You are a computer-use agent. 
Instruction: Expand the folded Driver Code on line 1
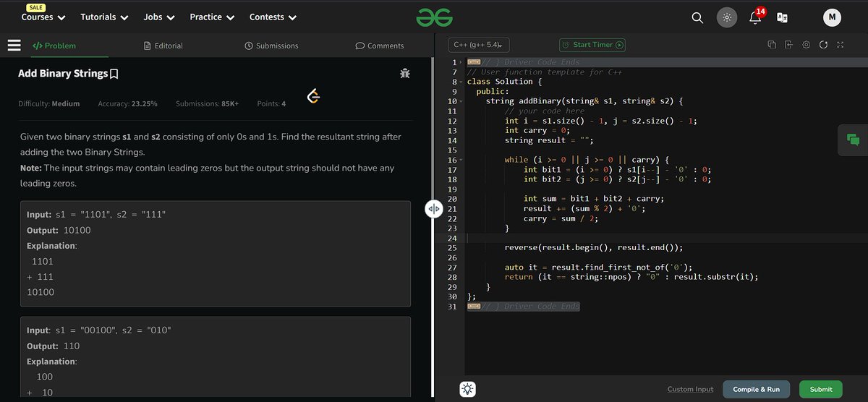[474, 63]
